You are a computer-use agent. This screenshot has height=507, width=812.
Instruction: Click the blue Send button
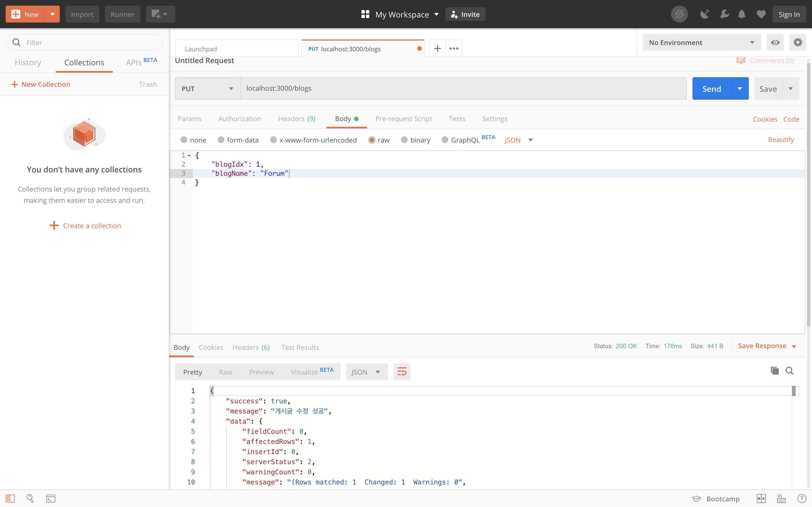pos(711,88)
